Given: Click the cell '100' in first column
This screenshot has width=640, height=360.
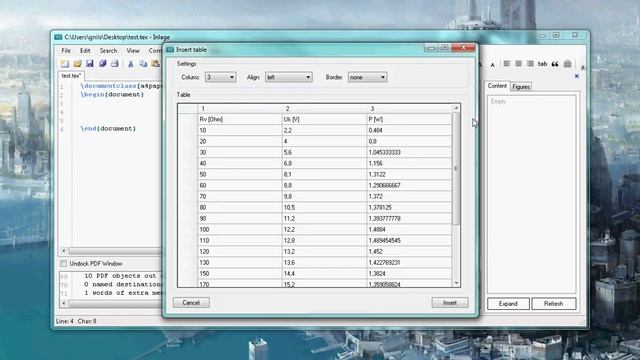Looking at the screenshot, I should pos(240,229).
